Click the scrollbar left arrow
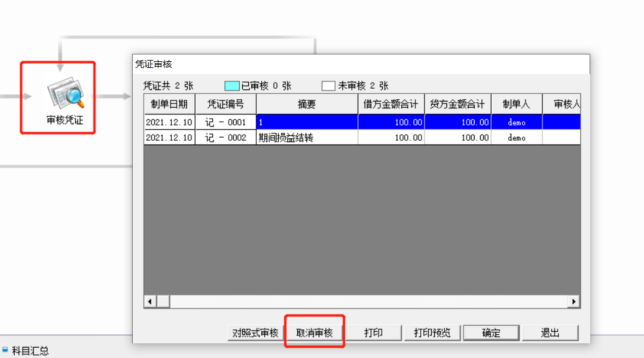Screen dimensions: 644x358 (x=150, y=302)
